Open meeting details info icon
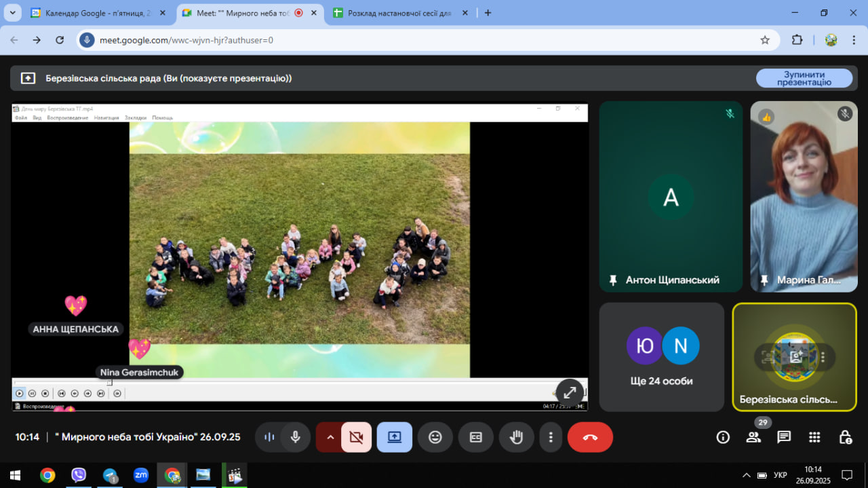Screen dimensions: 868x488 pyautogui.click(x=723, y=437)
